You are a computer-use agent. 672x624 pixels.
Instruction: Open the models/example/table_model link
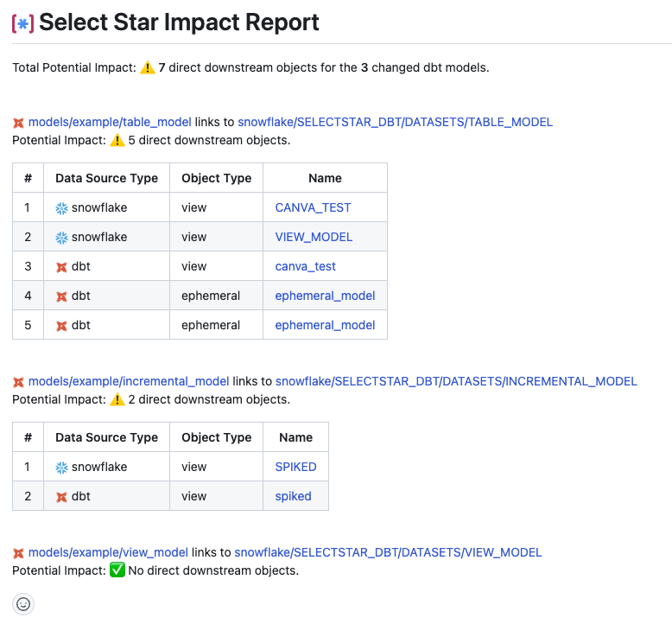(x=110, y=123)
